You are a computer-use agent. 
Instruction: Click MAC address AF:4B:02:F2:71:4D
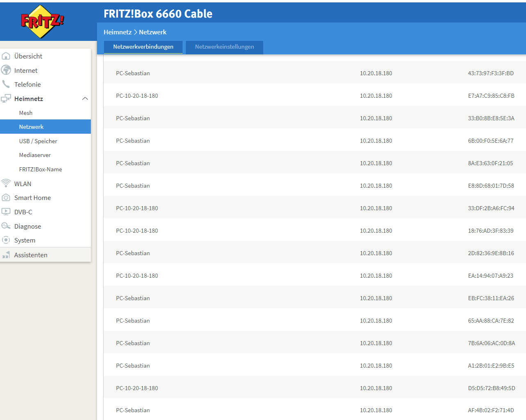491,410
